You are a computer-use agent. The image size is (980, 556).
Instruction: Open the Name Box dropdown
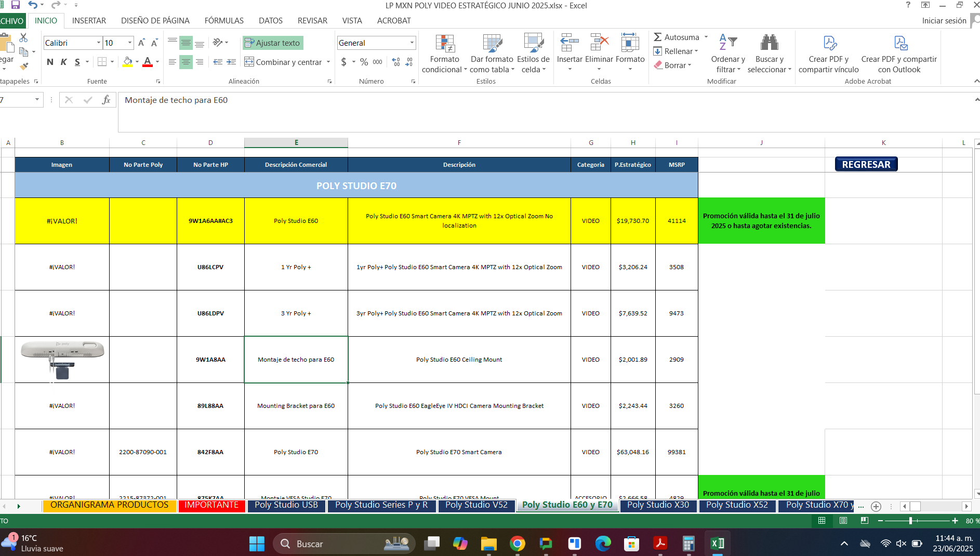pyautogui.click(x=37, y=100)
